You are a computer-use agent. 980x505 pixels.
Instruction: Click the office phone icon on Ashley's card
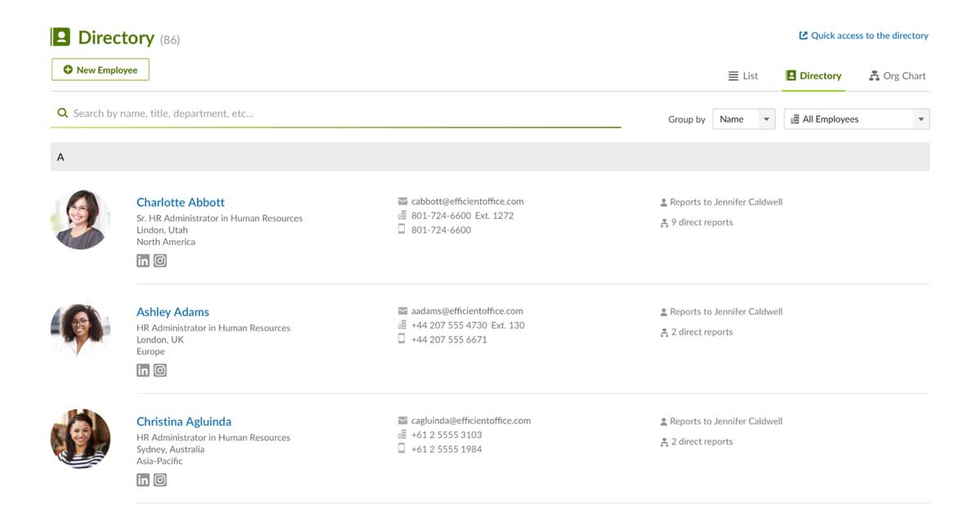401,324
